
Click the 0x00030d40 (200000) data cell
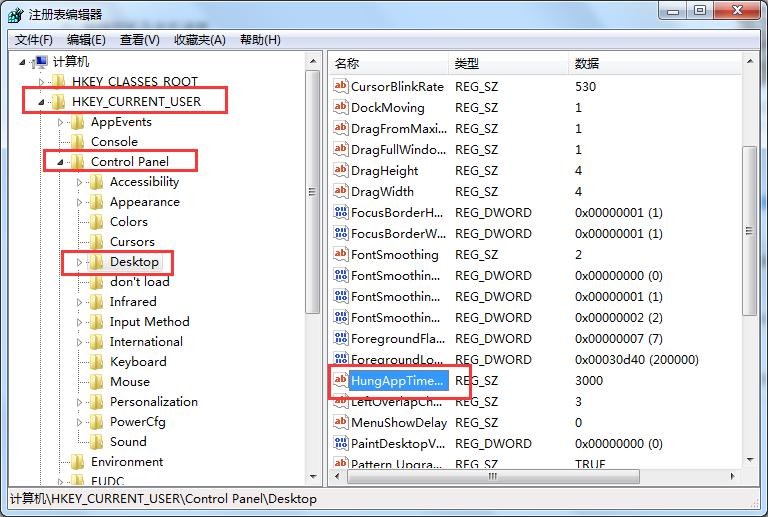637,359
